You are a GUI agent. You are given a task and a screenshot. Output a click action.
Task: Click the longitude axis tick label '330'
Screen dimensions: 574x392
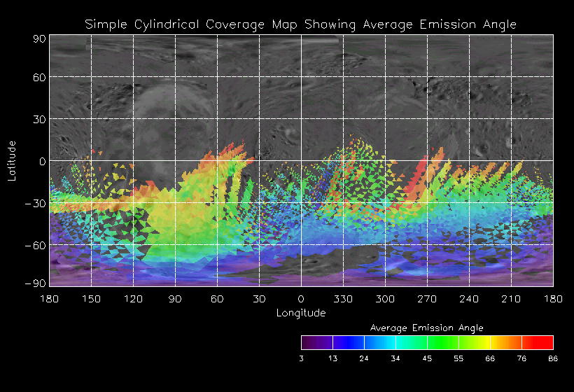[x=343, y=299]
